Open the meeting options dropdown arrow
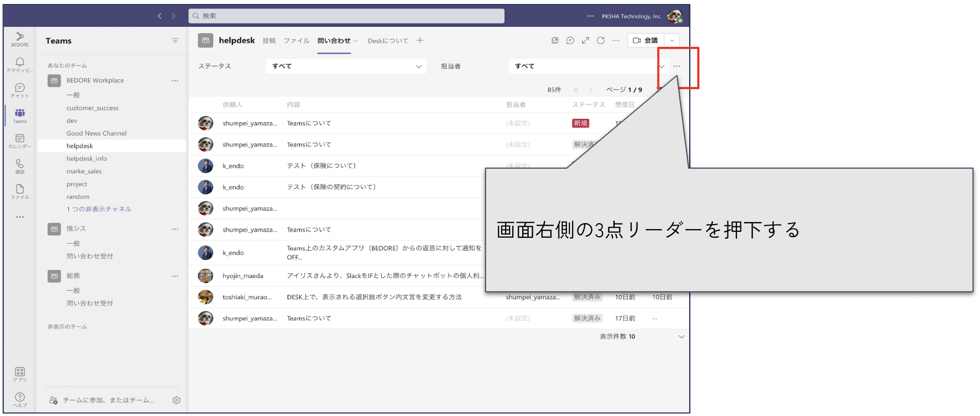The image size is (980, 416). pyautogui.click(x=672, y=40)
